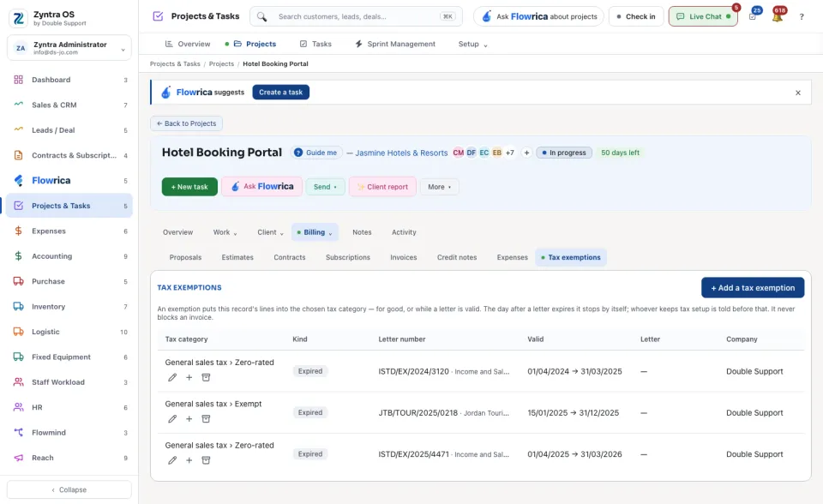Image resolution: width=823 pixels, height=504 pixels.
Task: Click the Check in button
Action: pos(636,16)
